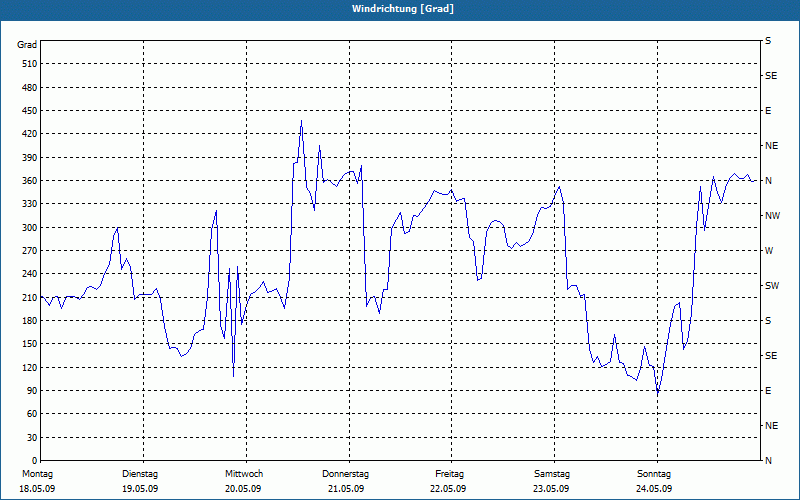Select the date 23.05.09
The height and width of the screenshot is (500, 800).
coord(552,489)
